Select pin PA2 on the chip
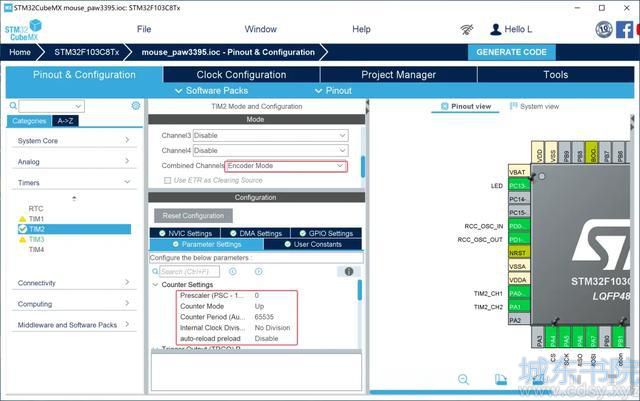This screenshot has height=401, width=640. [519, 320]
